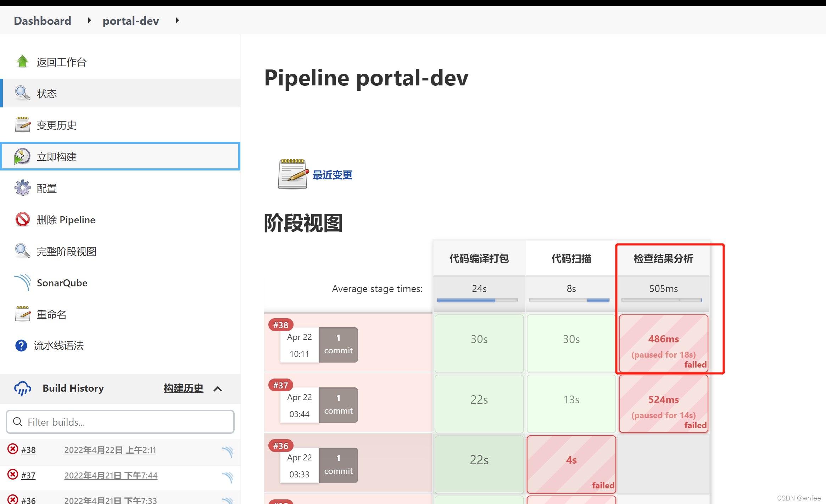The height and width of the screenshot is (504, 826).
Task: Open the breadcrumb arrow after portal-dev
Action: click(177, 20)
